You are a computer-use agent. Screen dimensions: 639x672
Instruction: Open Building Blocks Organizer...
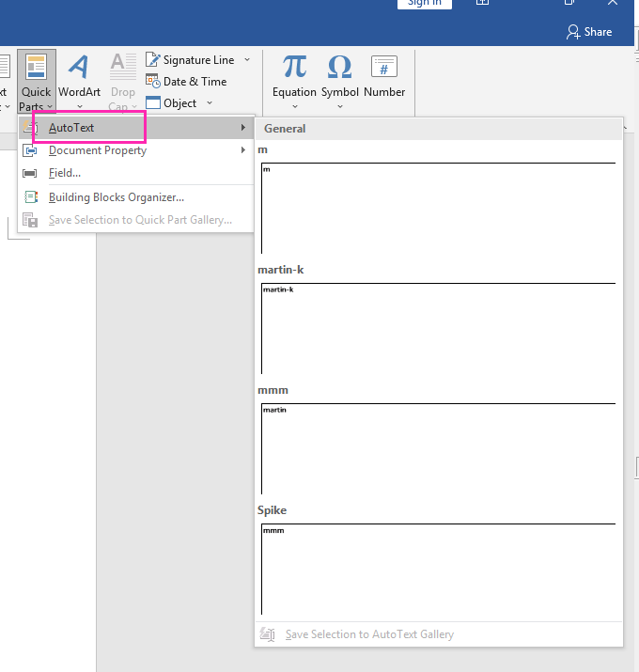coord(136,197)
